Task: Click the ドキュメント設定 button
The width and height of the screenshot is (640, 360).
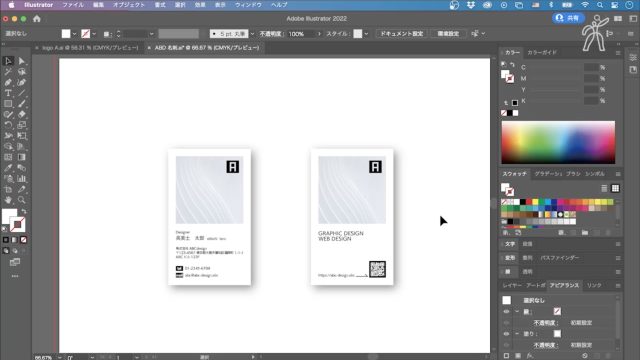Action: (402, 34)
